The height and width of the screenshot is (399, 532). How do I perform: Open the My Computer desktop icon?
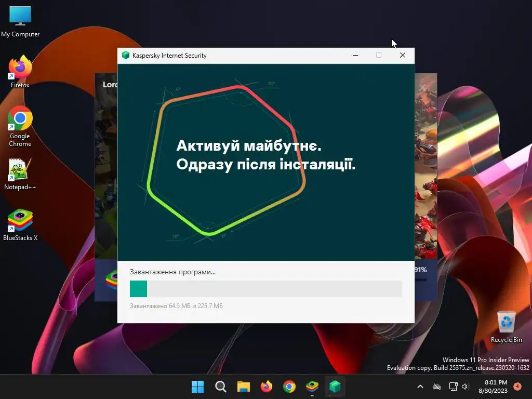click(x=20, y=22)
